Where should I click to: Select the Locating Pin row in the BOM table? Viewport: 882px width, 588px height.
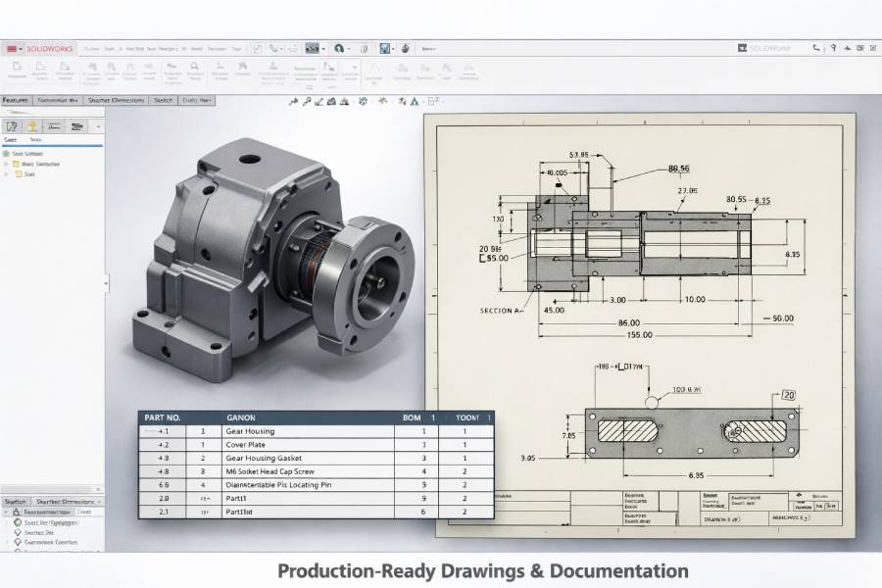[x=317, y=484]
